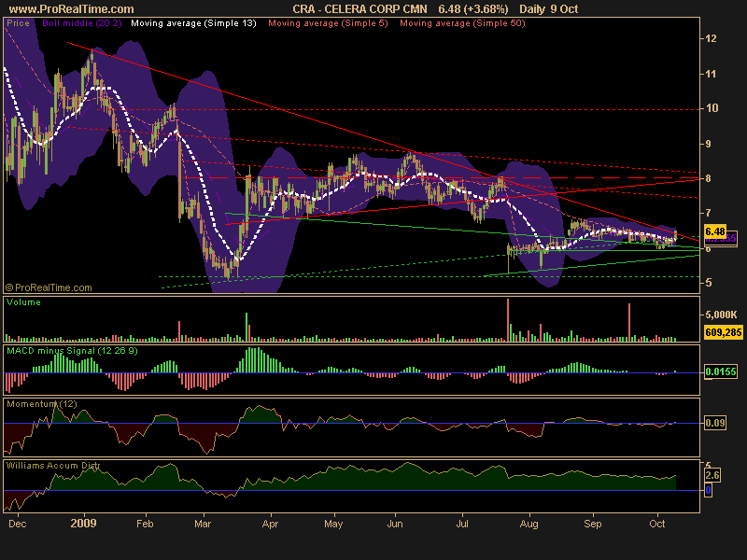Click the 2.6 Williams Accum Distr value tag
This screenshot has height=560, width=747.
click(712, 475)
